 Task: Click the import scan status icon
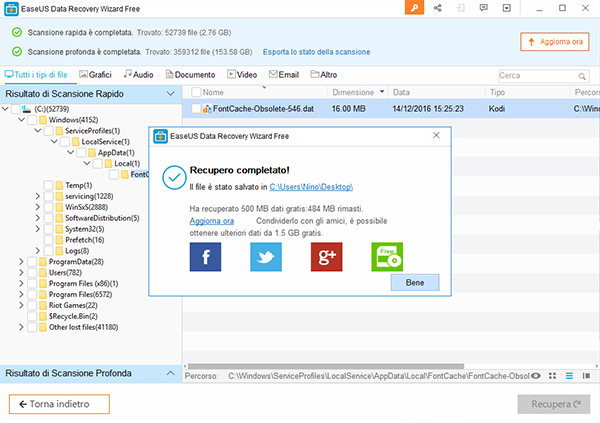pos(461,8)
